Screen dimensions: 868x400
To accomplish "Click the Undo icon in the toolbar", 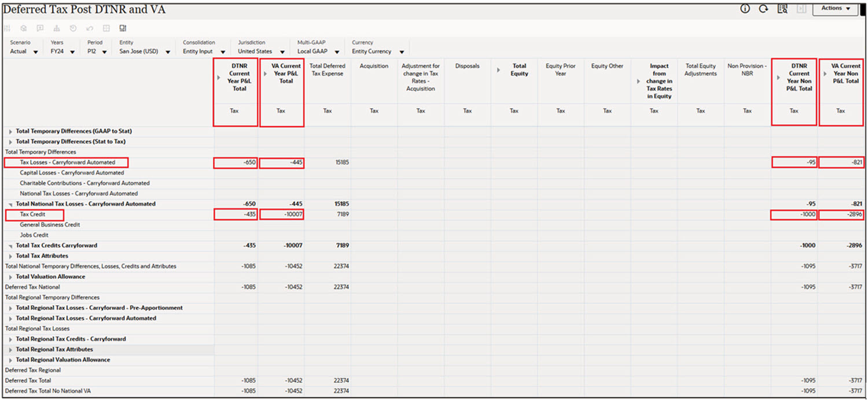I will pos(90,28).
